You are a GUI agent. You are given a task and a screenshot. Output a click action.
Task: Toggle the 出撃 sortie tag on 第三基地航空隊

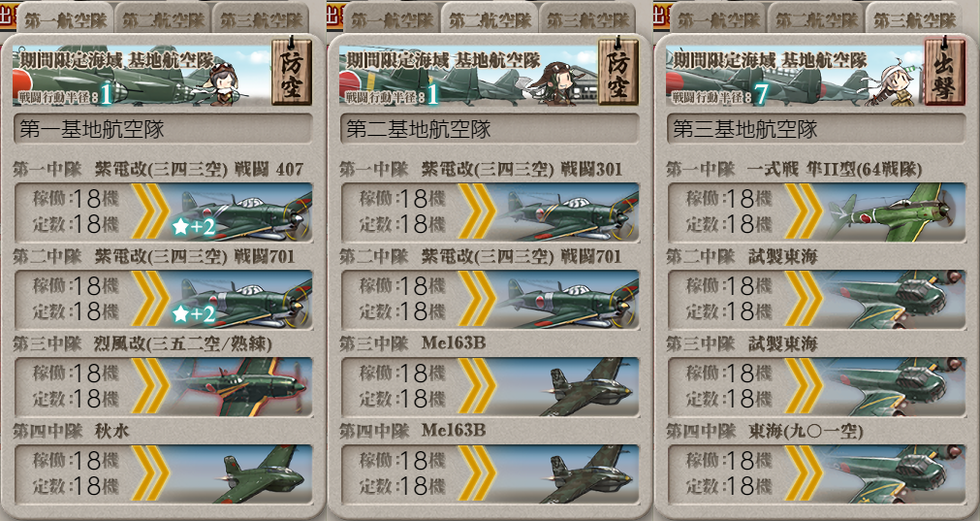point(944,71)
